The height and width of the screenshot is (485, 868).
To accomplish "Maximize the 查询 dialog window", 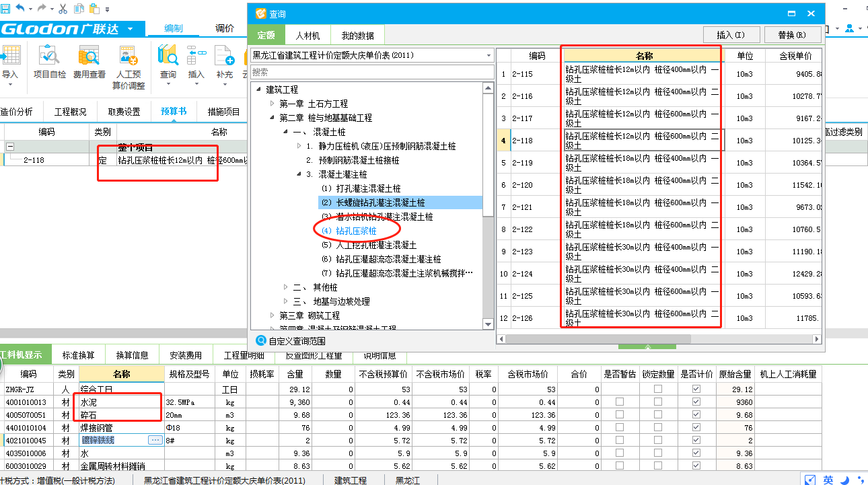I will point(792,13).
